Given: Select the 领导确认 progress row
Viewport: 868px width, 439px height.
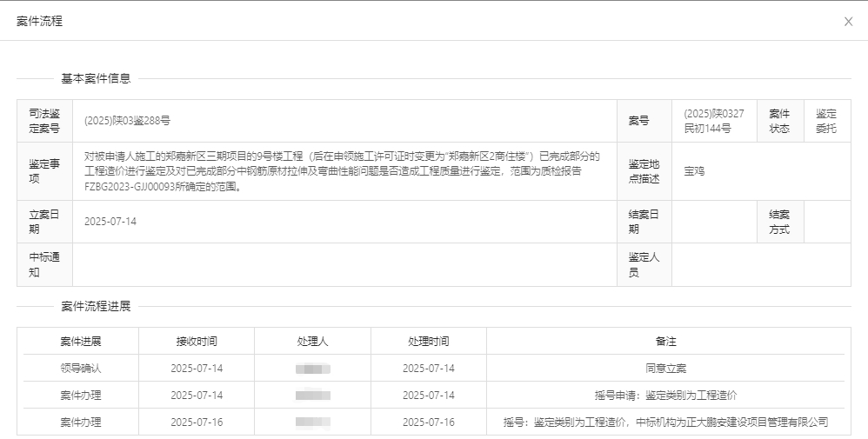Looking at the screenshot, I should click(81, 369).
